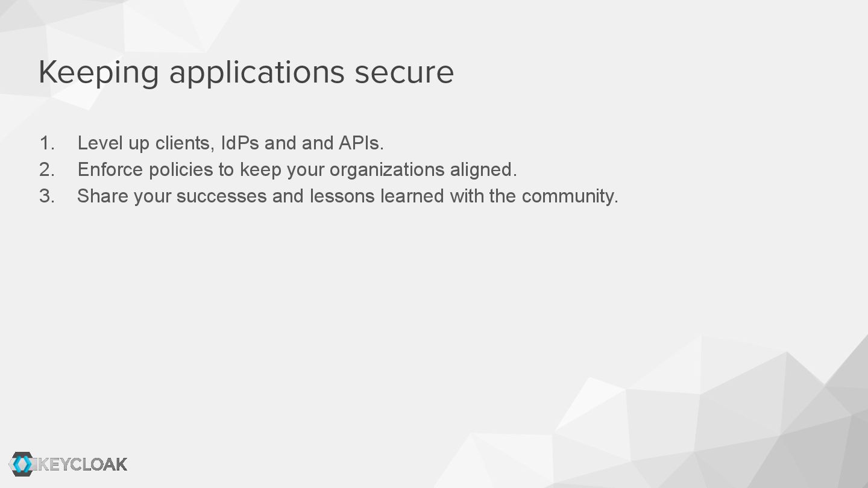
Task: Select the list number '3.'
Action: (47, 196)
